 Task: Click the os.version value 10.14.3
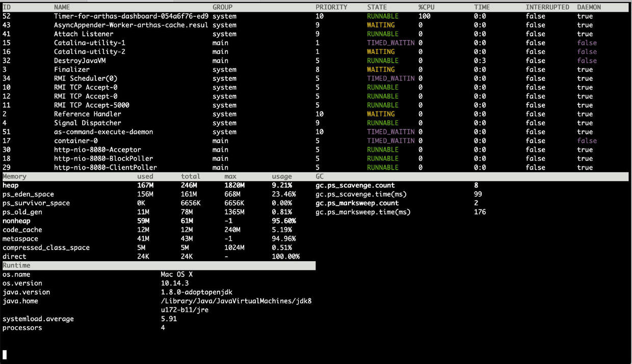click(x=175, y=283)
